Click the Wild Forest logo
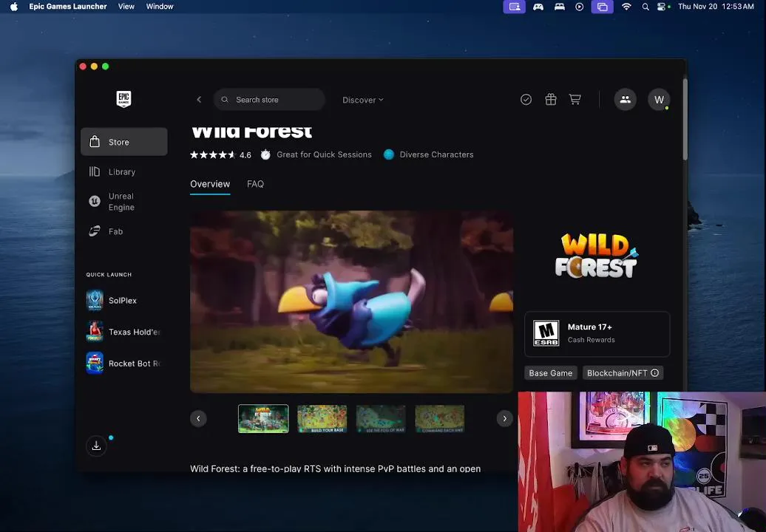This screenshot has width=766, height=532. coord(597,256)
